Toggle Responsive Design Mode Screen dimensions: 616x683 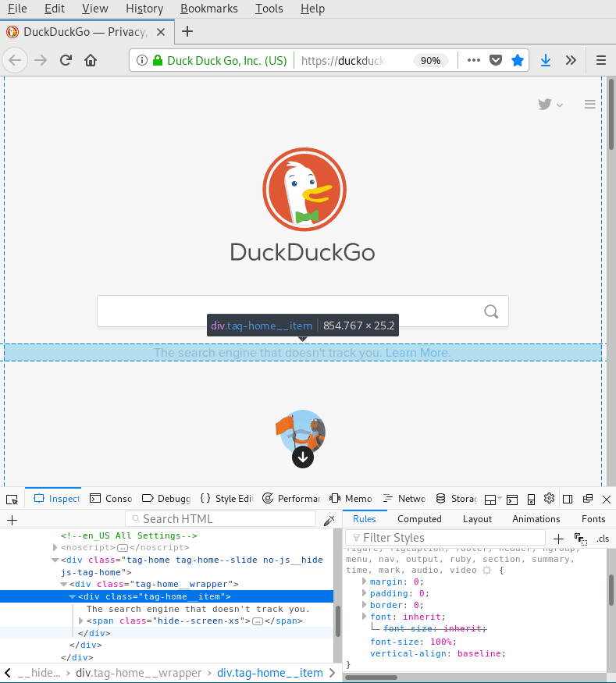(531, 500)
